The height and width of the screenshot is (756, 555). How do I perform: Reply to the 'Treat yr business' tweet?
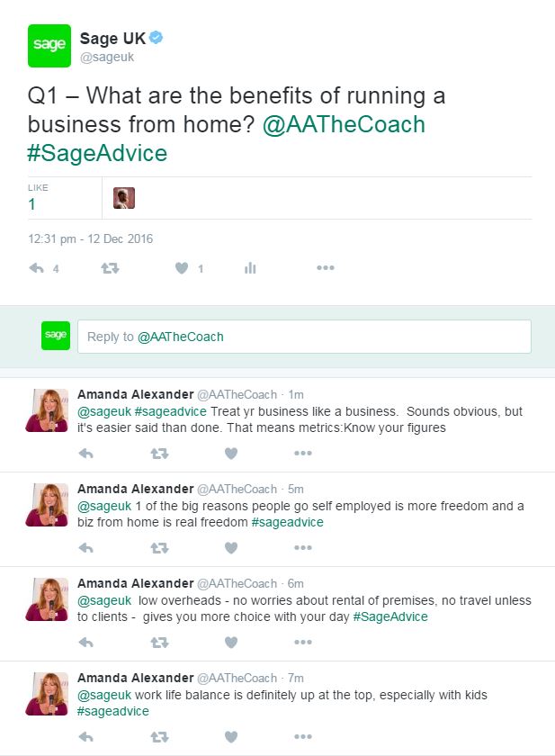[x=86, y=453]
